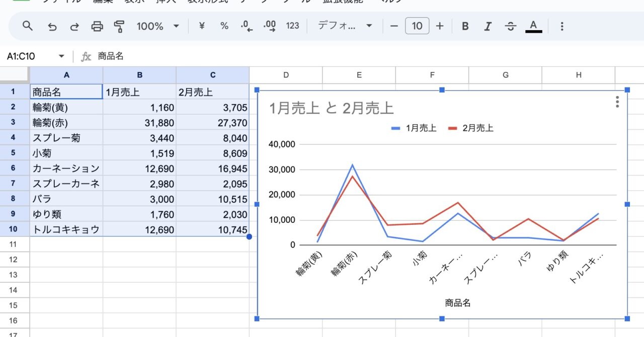This screenshot has height=337, width=644.
Task: Open the text color picker
Action: 533,26
